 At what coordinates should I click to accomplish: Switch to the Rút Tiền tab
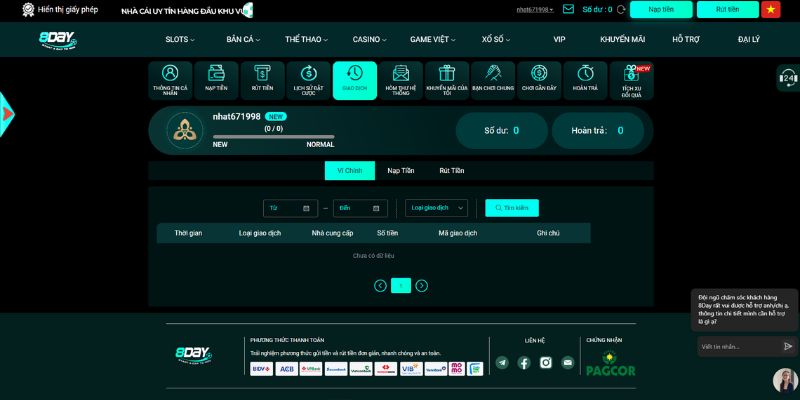point(452,170)
